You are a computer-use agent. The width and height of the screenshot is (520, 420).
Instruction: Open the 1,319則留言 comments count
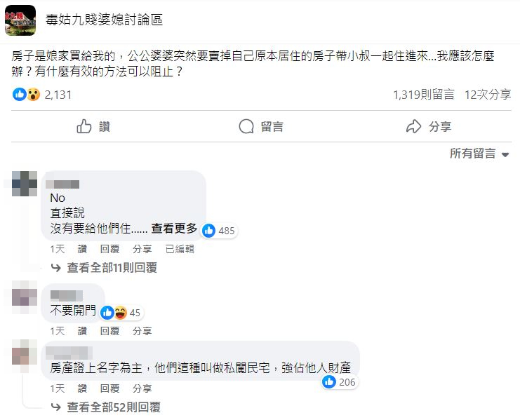(423, 95)
